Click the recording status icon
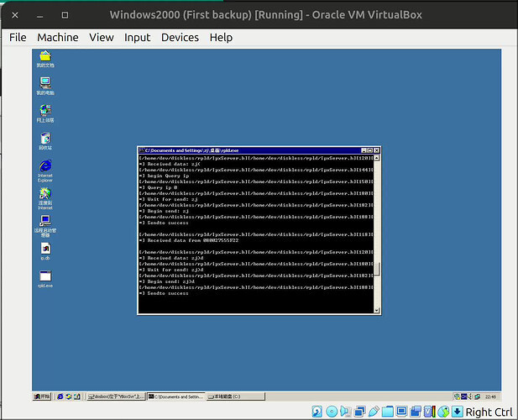 416,412
